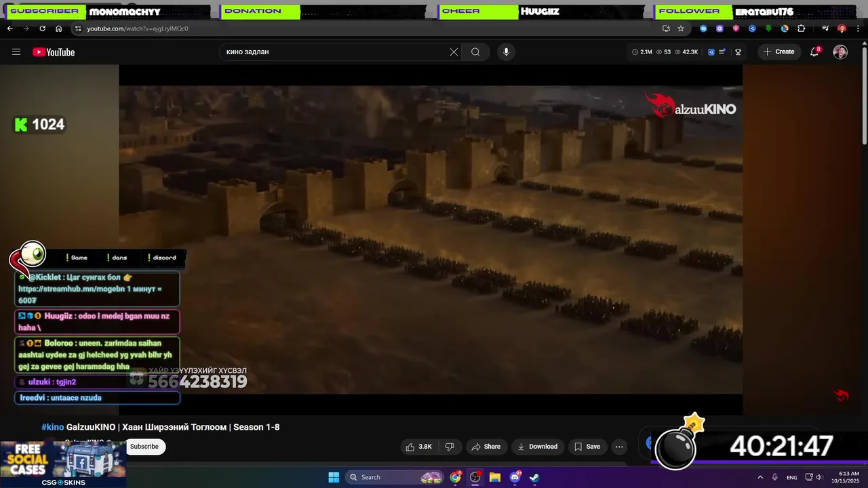Bookmark this page with star
The height and width of the screenshot is (488, 868).
[681, 28]
